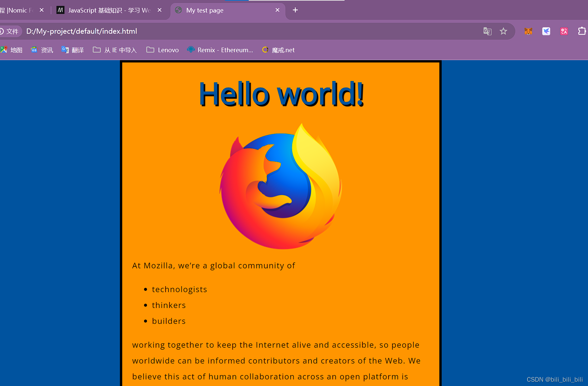Click the 'At Mozilla, we're a global community' text

click(213, 266)
